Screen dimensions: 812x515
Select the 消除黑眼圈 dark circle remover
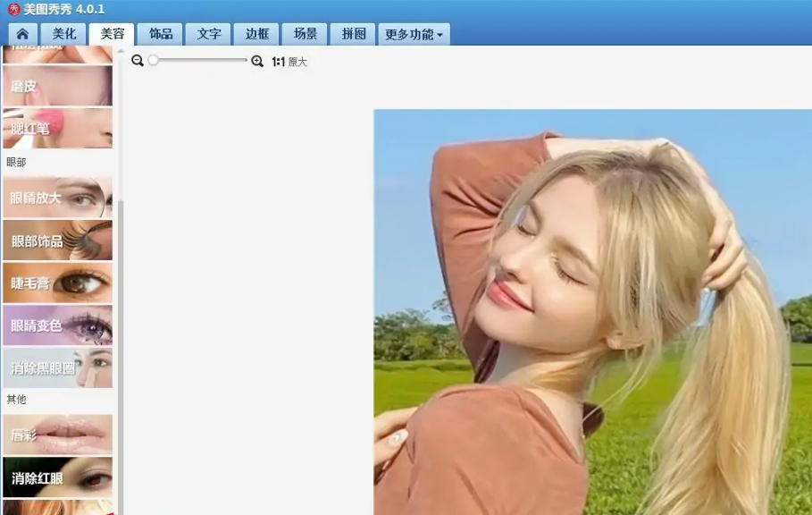coord(57,367)
